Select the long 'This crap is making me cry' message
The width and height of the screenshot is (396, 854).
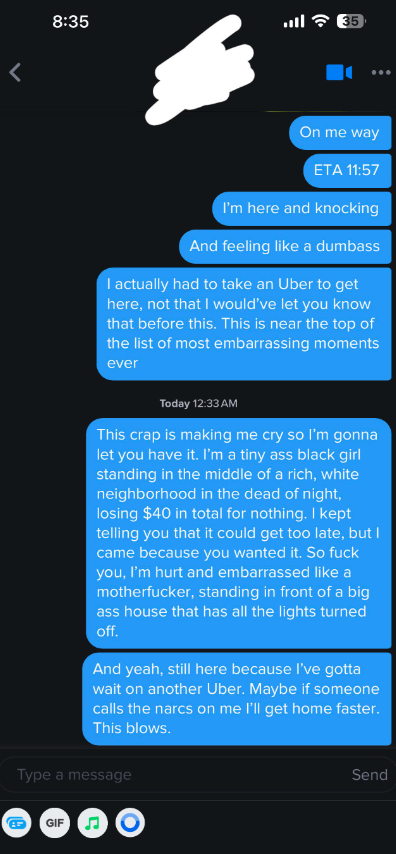click(x=239, y=533)
